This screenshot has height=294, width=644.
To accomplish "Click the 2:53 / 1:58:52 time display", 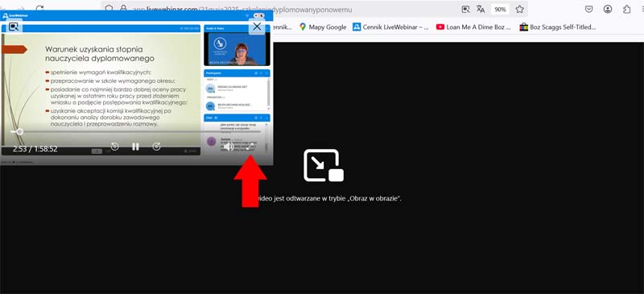I will pyautogui.click(x=35, y=149).
